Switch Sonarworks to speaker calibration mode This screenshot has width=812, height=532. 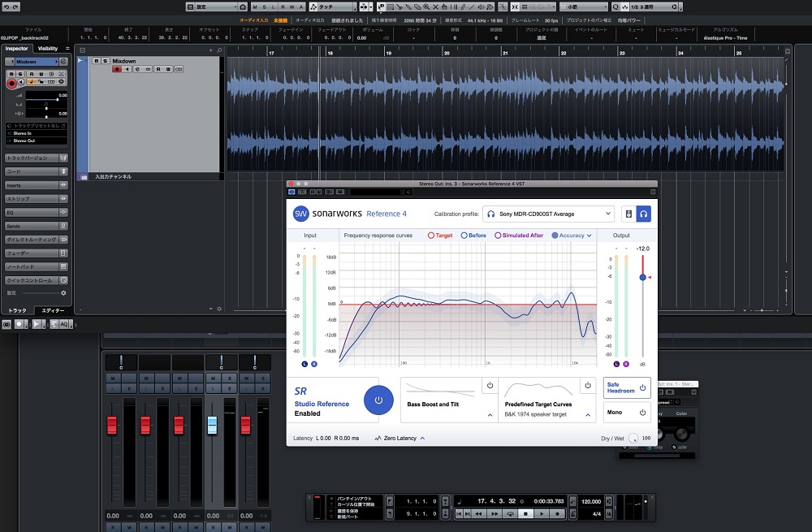[x=628, y=214]
